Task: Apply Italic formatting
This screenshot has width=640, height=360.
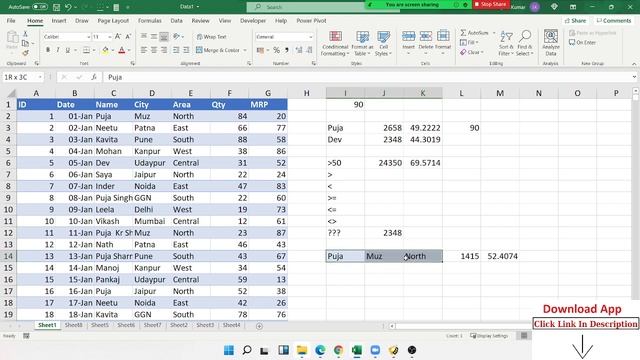Action: tap(58, 50)
